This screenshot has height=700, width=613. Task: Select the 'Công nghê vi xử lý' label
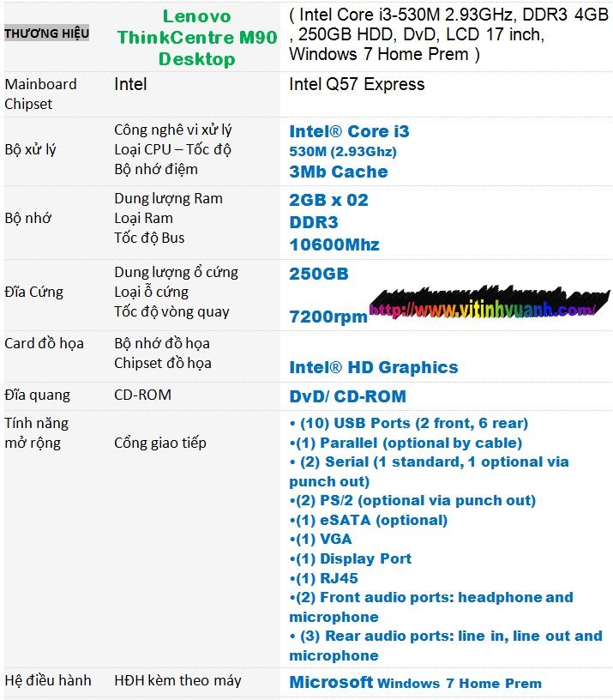coord(173,130)
